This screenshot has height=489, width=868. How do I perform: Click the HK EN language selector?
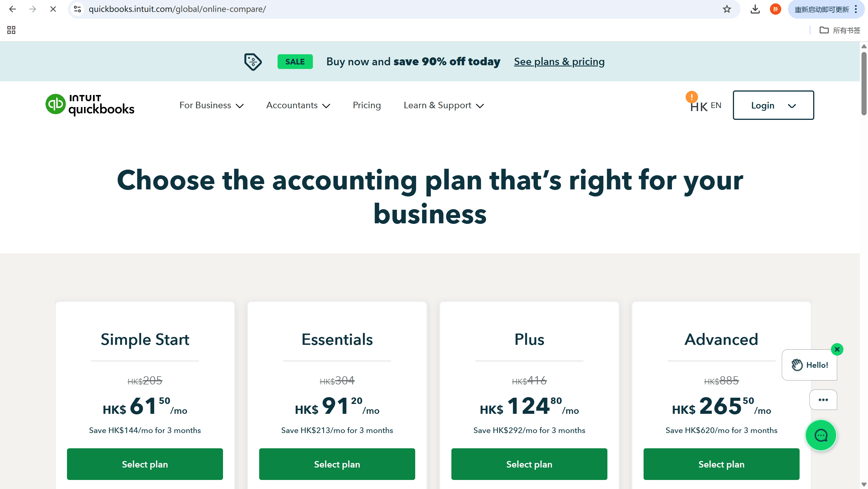[705, 106]
